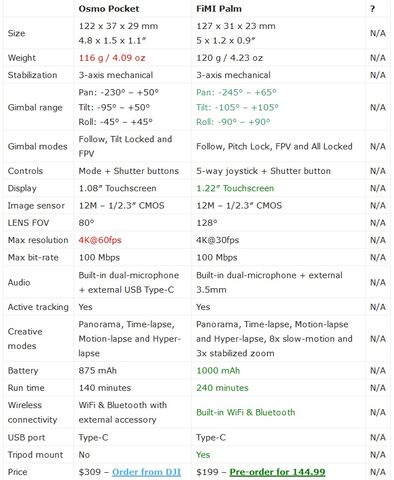Viewport: 394px width, 480px height.
Task: Select the 'Built-in WiFi & Bluetooth' cell
Action: coord(246,412)
